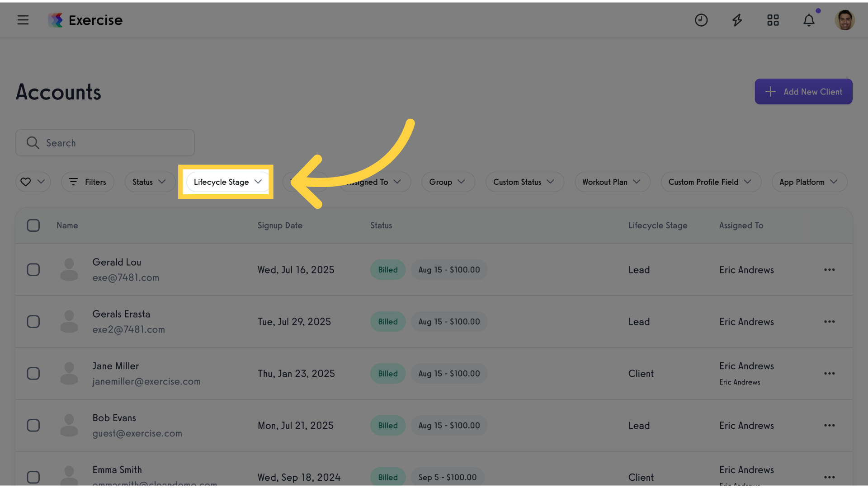The height and width of the screenshot is (488, 868).
Task: Open notifications bell
Action: 809,20
